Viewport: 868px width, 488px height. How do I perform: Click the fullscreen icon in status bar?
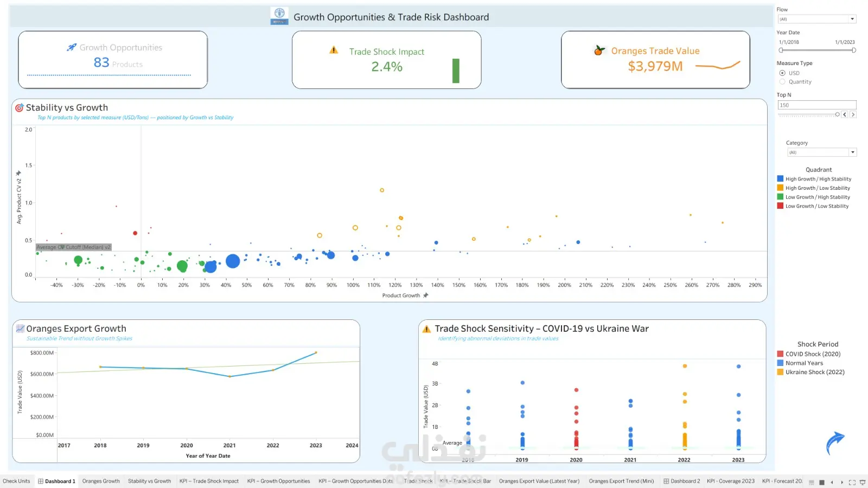(x=852, y=482)
